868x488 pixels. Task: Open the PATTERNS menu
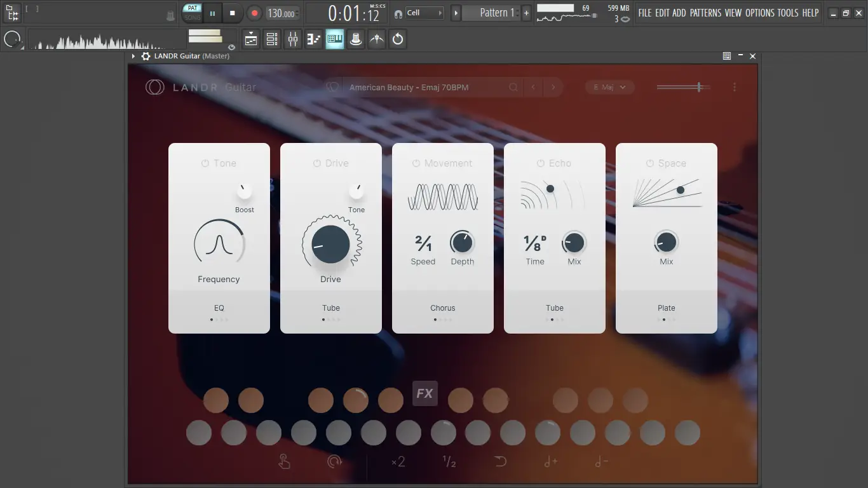(705, 13)
